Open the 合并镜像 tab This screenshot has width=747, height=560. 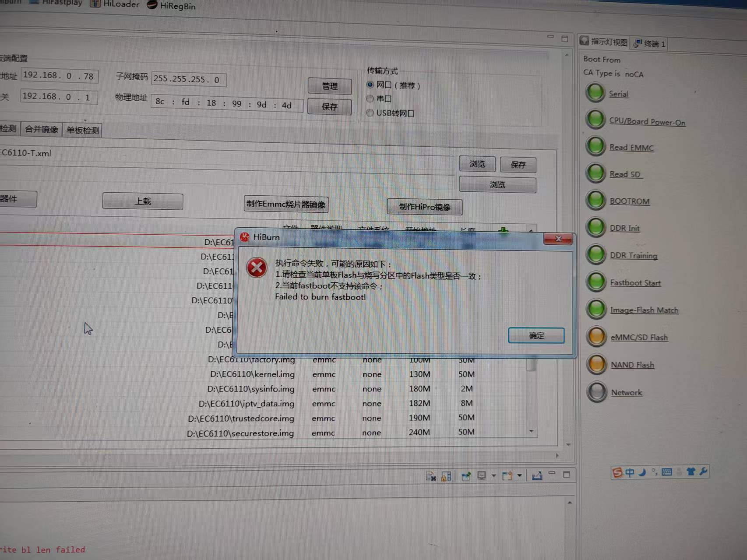pyautogui.click(x=41, y=129)
